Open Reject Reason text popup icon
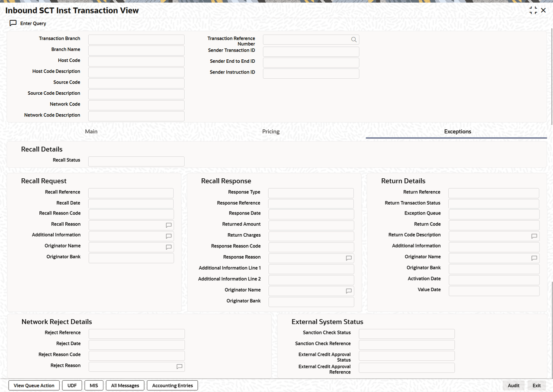The width and height of the screenshot is (553, 392). click(180, 367)
